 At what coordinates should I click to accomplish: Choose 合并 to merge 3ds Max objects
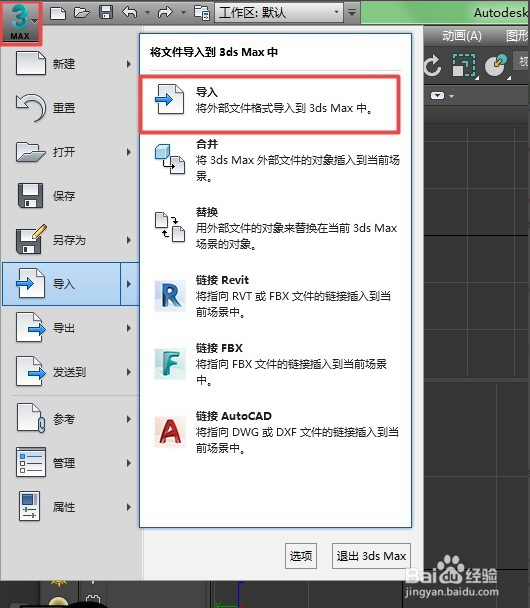click(x=275, y=161)
